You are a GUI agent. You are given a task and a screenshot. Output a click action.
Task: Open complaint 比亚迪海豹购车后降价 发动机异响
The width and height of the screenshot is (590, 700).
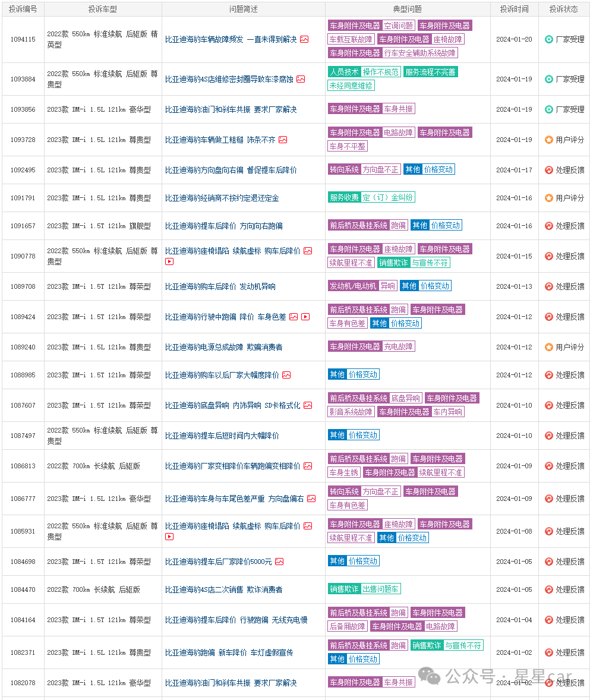point(220,286)
